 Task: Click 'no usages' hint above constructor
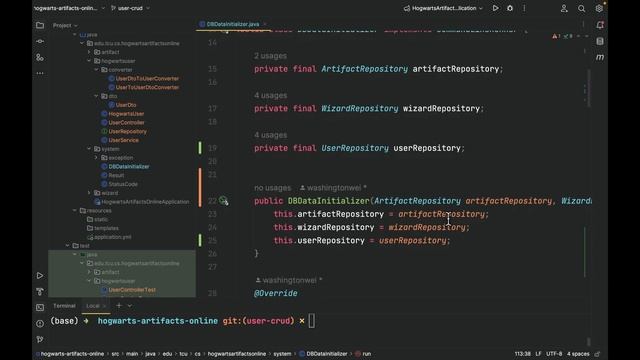(272, 188)
